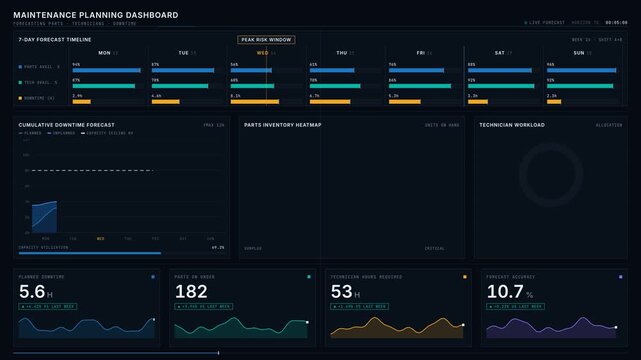
Task: Click the 7-Day Forecast Timeline title
Action: (x=55, y=40)
